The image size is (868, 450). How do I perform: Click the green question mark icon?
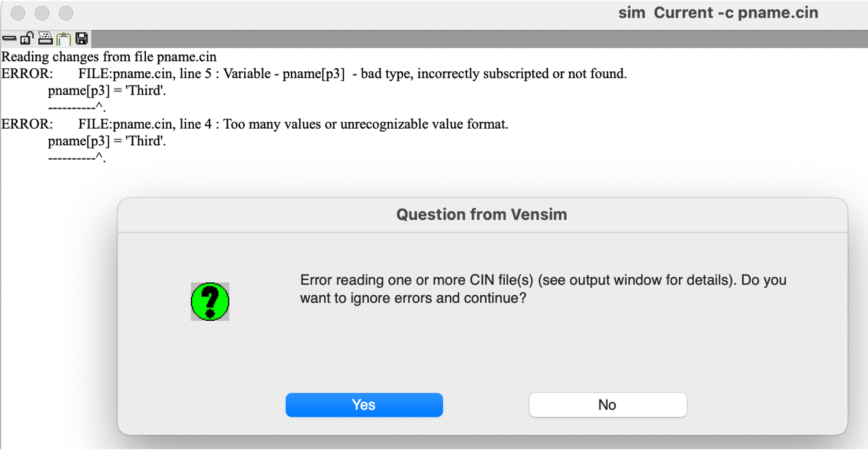click(x=210, y=301)
